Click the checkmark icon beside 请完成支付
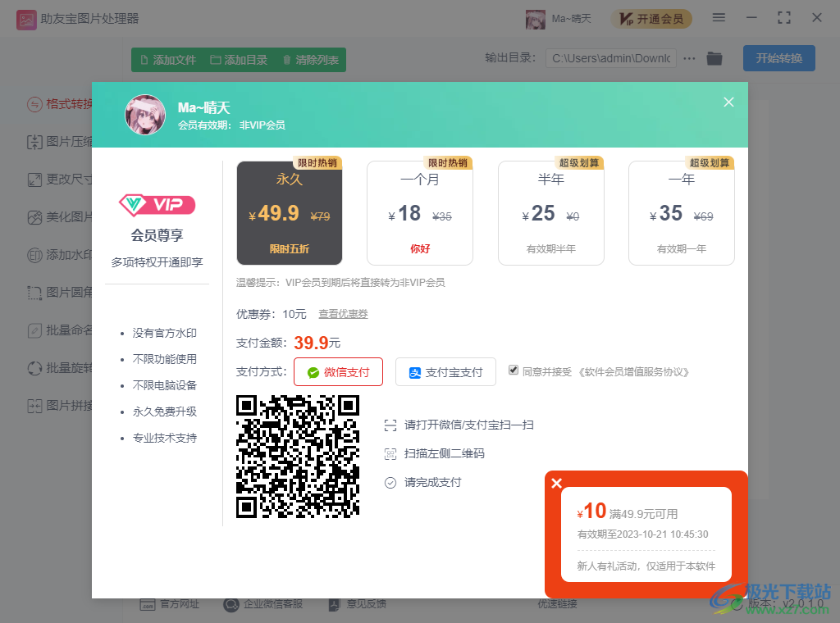Screen dimensions: 840x623 [390, 483]
